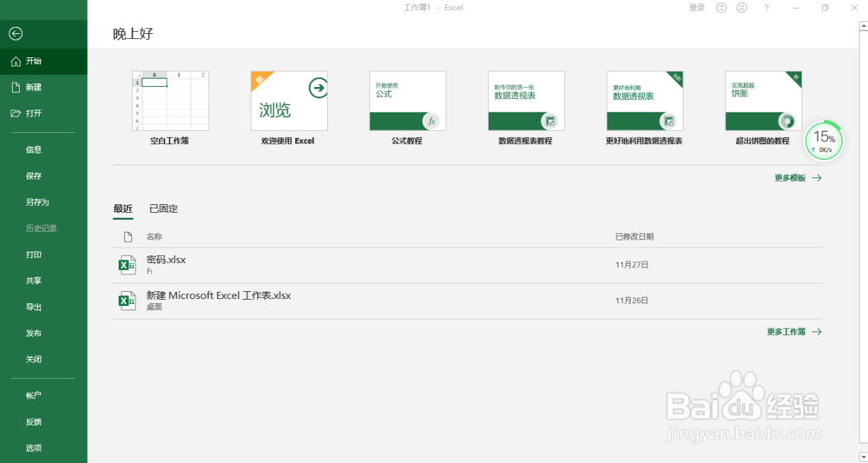The height and width of the screenshot is (463, 868).
Task: Select 打开 in the sidebar
Action: click(43, 114)
